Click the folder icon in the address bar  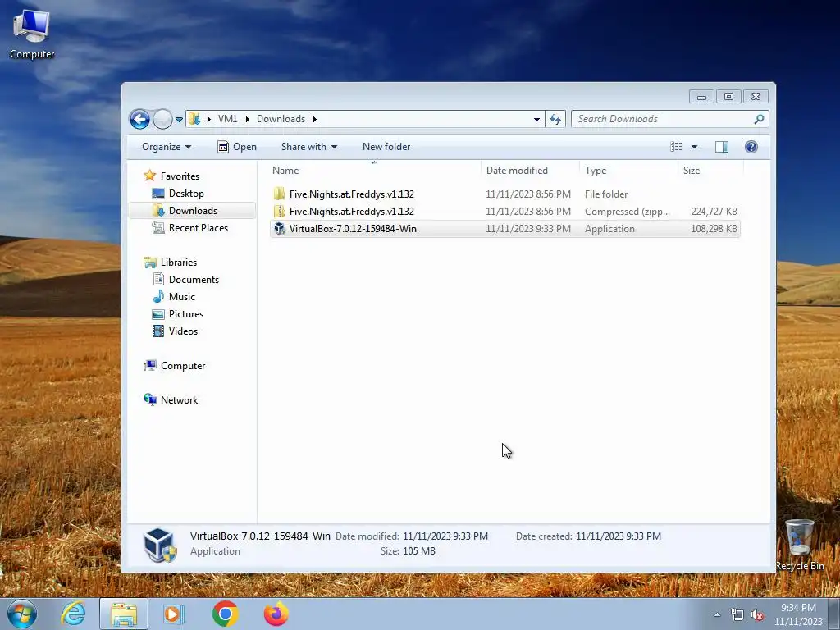[195, 119]
